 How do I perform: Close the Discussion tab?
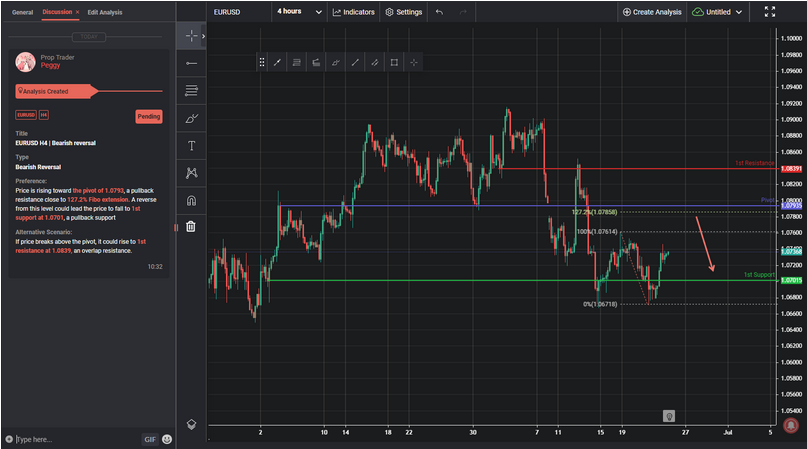click(78, 12)
